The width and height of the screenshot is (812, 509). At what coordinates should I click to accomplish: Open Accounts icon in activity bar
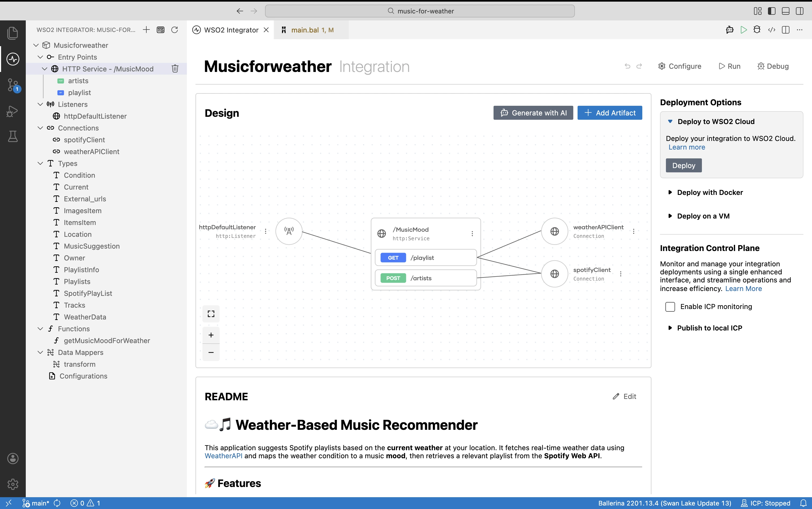(13, 459)
